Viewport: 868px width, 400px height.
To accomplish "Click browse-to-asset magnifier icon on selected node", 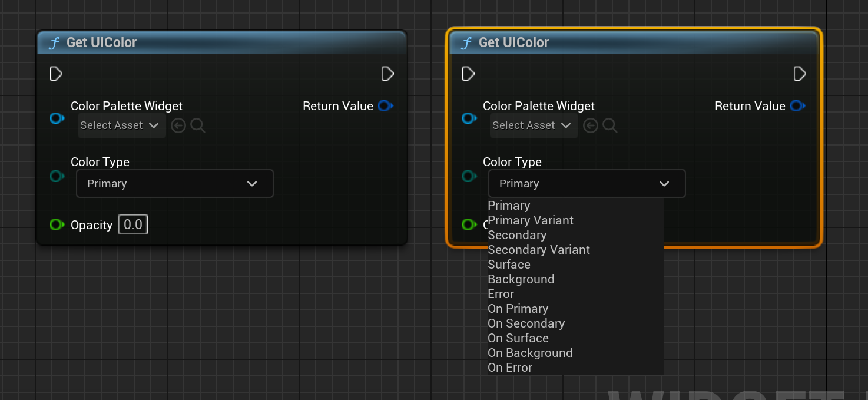I will (x=610, y=125).
